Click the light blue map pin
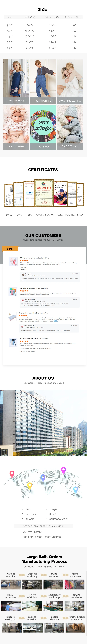Viewport: 87px width, 644px height. coord(76,489)
